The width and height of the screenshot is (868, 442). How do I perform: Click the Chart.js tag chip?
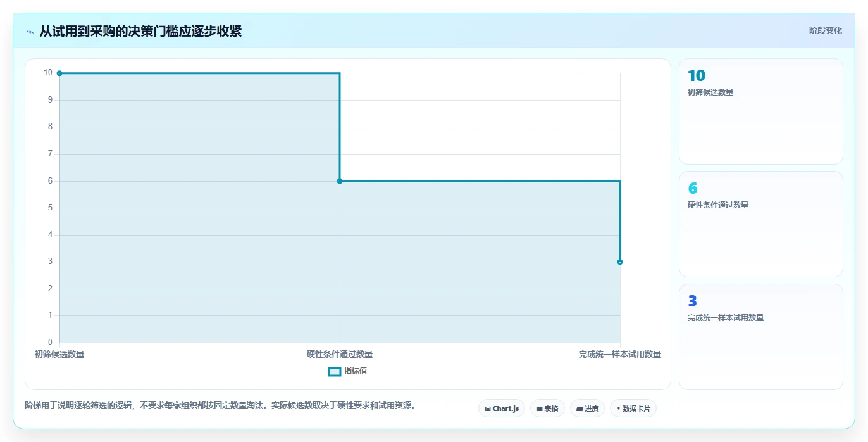[502, 408]
